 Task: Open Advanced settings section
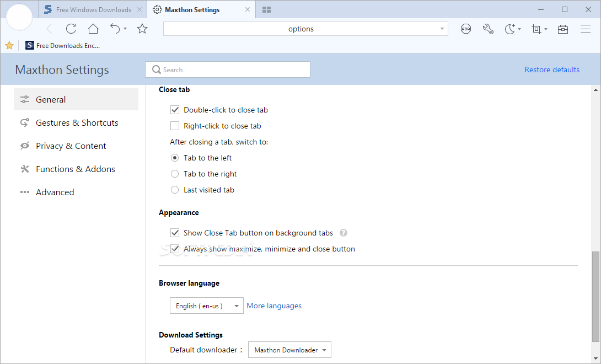pos(76,192)
